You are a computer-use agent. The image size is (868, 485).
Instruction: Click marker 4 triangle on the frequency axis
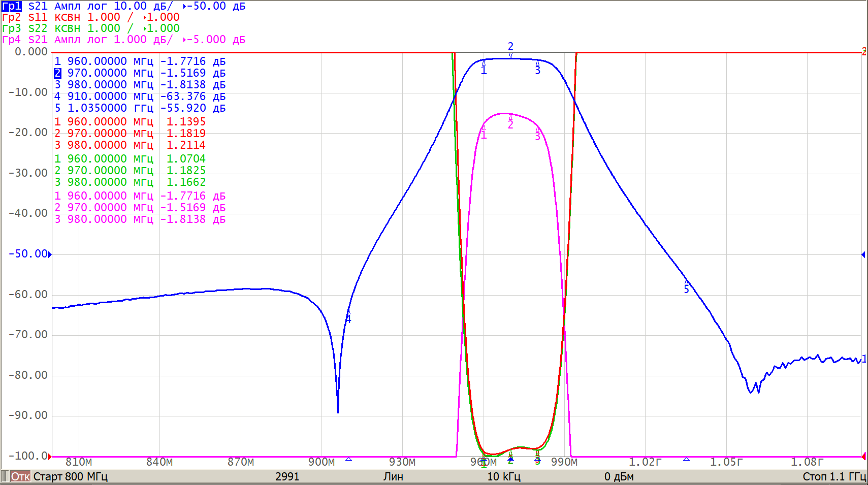click(x=348, y=459)
